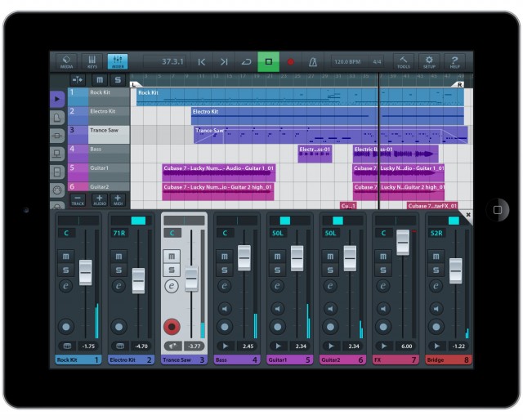
Task: Add a new MIDI track
Action: click(x=118, y=199)
